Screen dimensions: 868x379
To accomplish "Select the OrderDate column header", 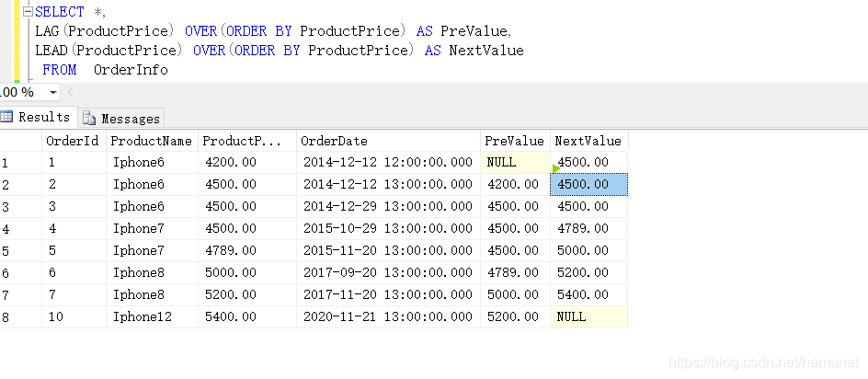I will [x=387, y=141].
